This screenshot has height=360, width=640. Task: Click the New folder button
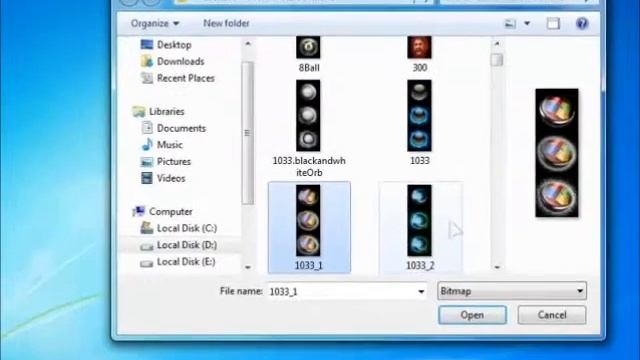pyautogui.click(x=226, y=23)
